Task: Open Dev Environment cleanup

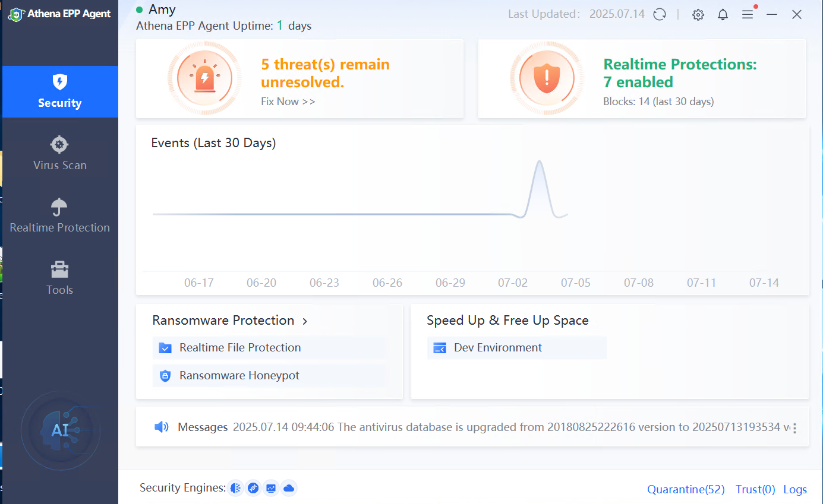Action: (517, 348)
